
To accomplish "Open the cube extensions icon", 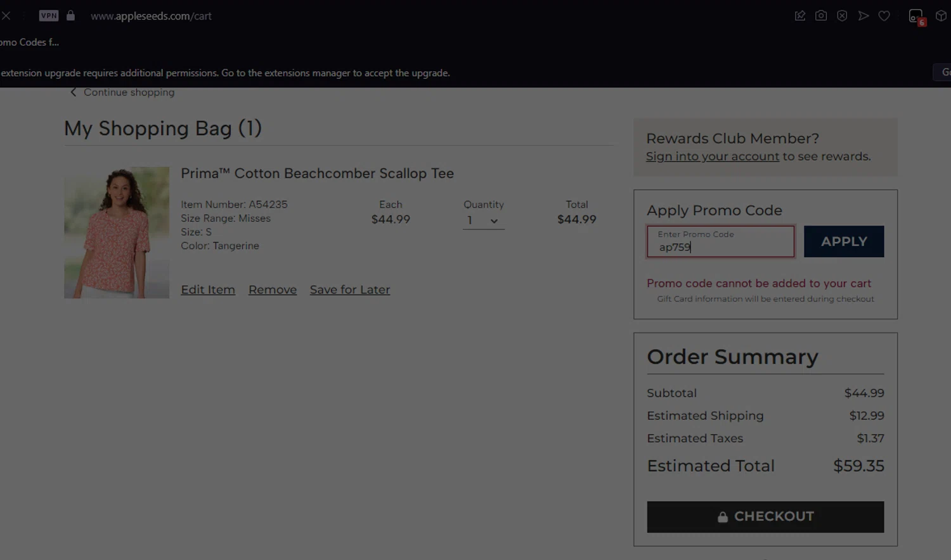I will point(941,16).
